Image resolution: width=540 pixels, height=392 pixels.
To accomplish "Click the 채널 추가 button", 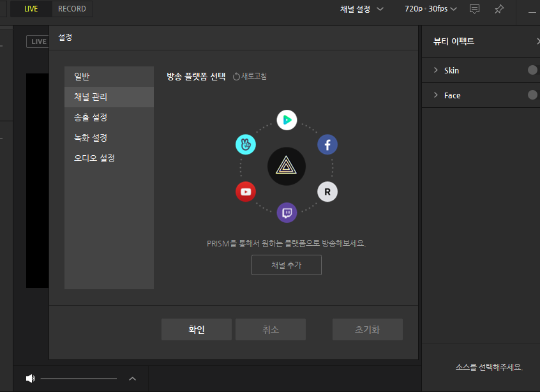I will tap(286, 265).
